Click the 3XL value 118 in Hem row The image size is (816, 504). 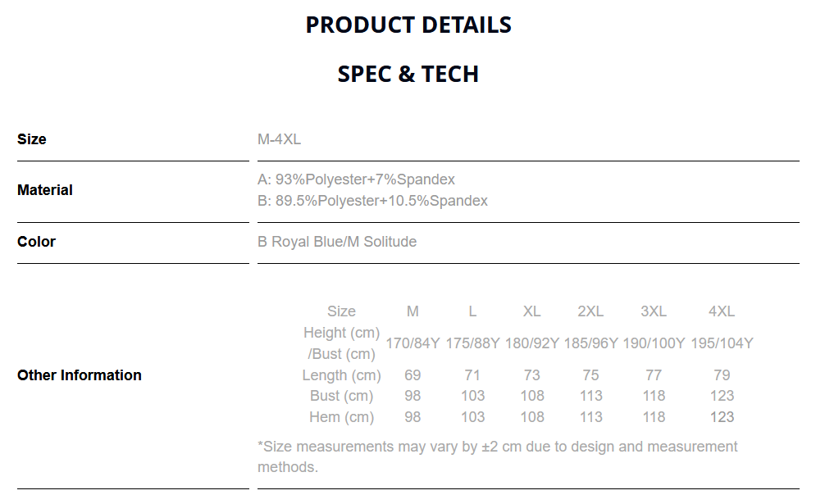(654, 417)
